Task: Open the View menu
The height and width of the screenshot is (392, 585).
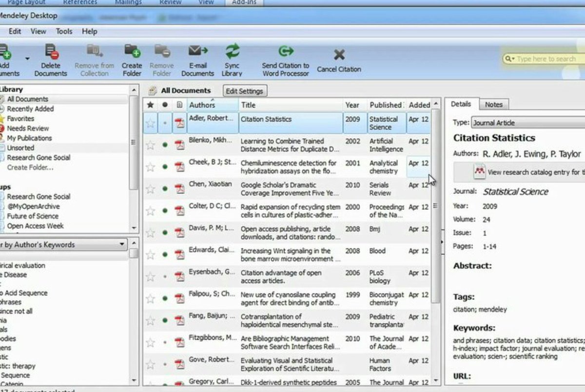Action: pyautogui.click(x=39, y=31)
